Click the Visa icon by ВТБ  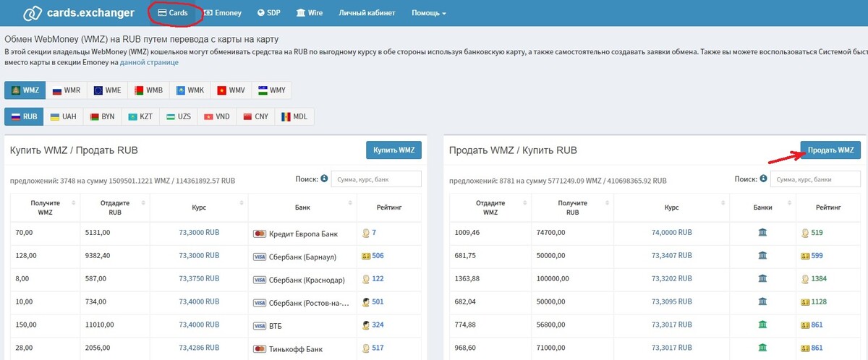click(x=260, y=327)
